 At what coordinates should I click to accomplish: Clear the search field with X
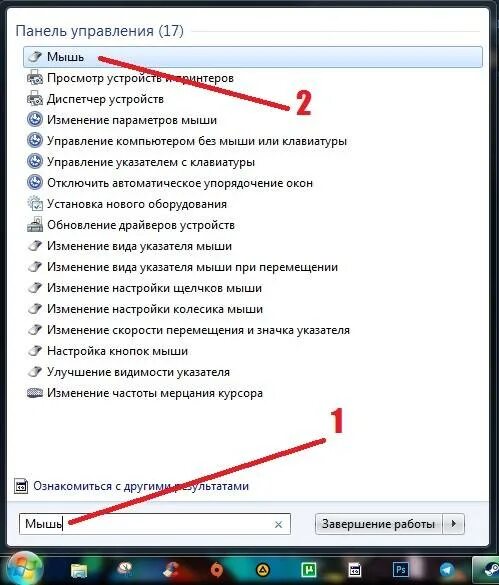point(278,525)
